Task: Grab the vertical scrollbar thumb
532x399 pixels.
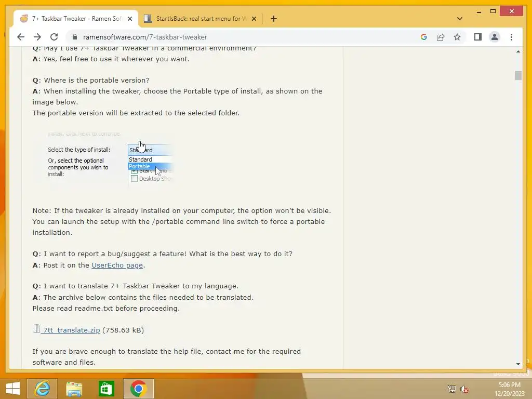Action: click(518, 75)
